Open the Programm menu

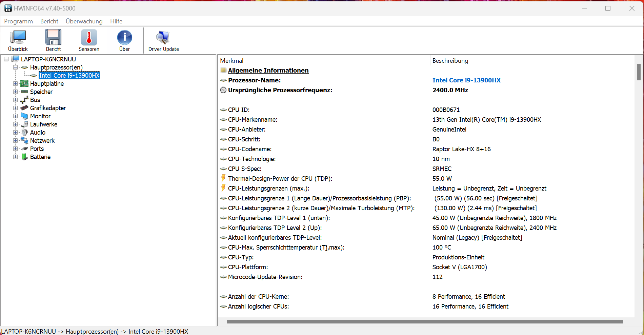(x=18, y=21)
